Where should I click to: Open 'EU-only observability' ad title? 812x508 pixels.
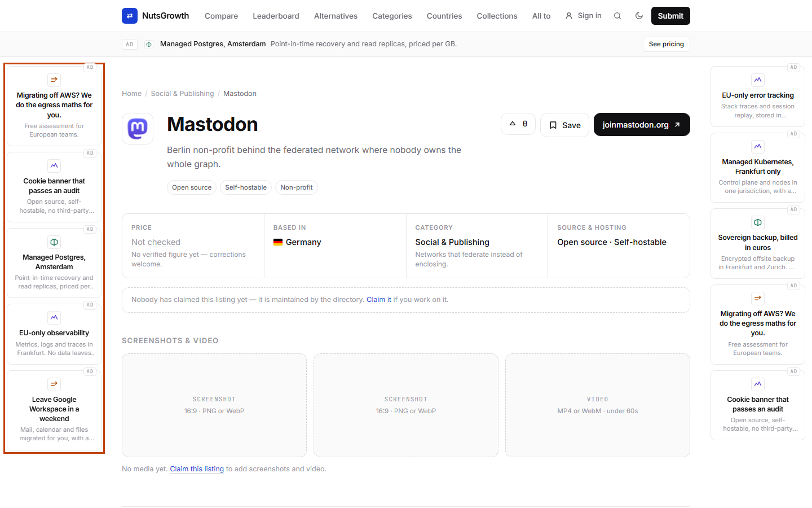tap(54, 333)
